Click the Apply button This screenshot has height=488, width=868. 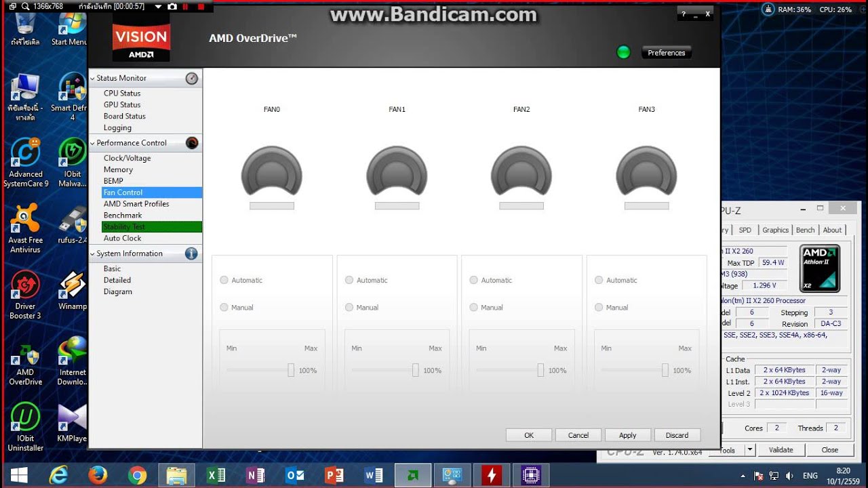click(x=628, y=435)
